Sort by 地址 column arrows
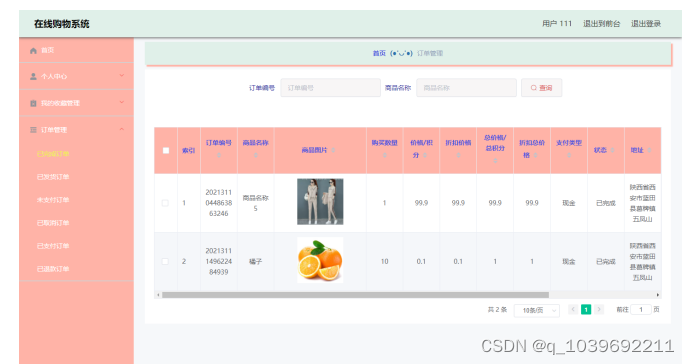 point(649,150)
